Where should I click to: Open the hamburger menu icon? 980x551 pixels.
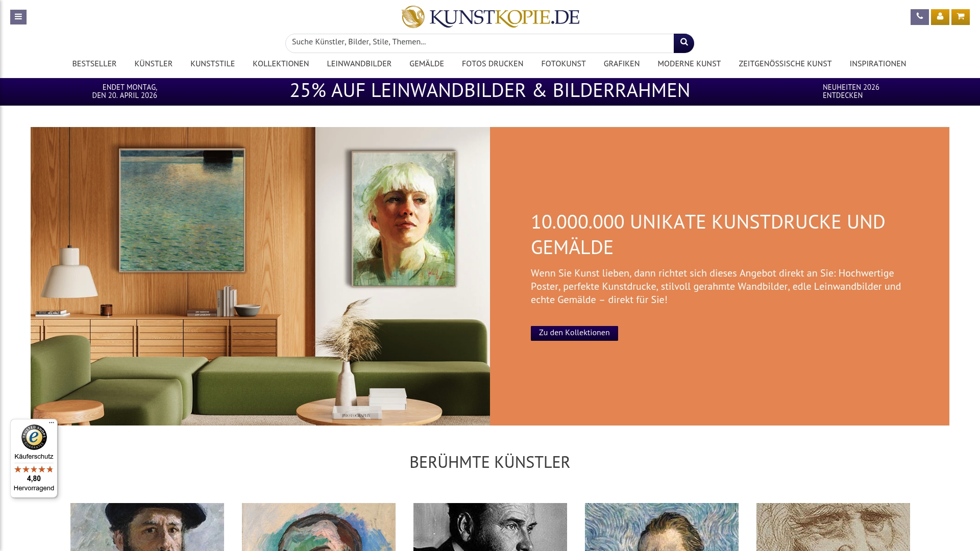click(x=18, y=17)
